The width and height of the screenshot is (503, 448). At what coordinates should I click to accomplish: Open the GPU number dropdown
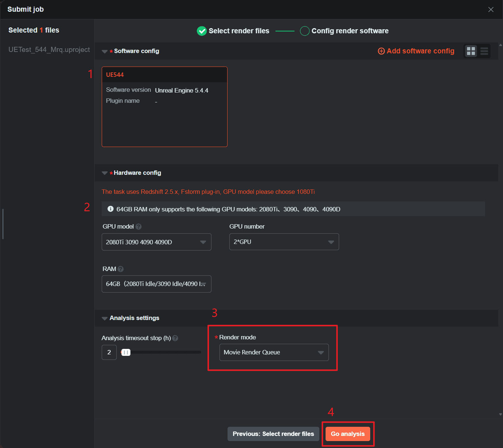click(284, 242)
